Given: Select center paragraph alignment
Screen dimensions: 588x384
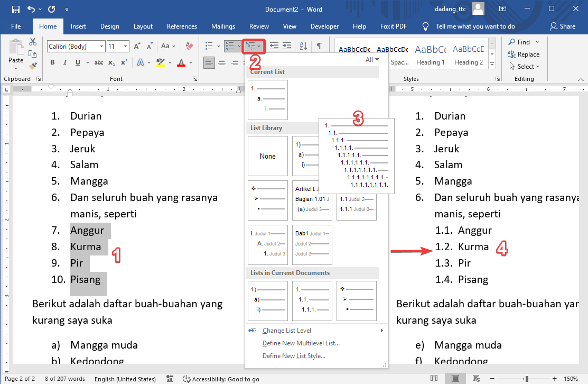Looking at the screenshot, I should pyautogui.click(x=222, y=63).
